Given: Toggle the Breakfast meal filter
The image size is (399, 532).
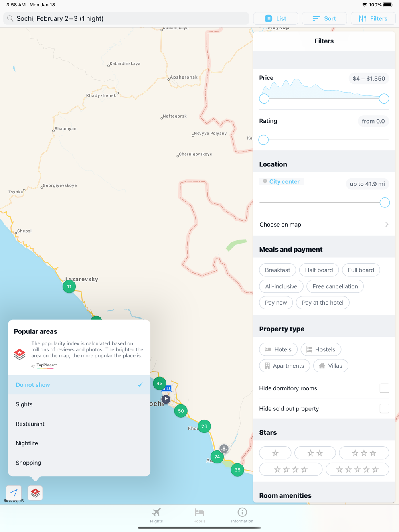Looking at the screenshot, I should (x=278, y=270).
